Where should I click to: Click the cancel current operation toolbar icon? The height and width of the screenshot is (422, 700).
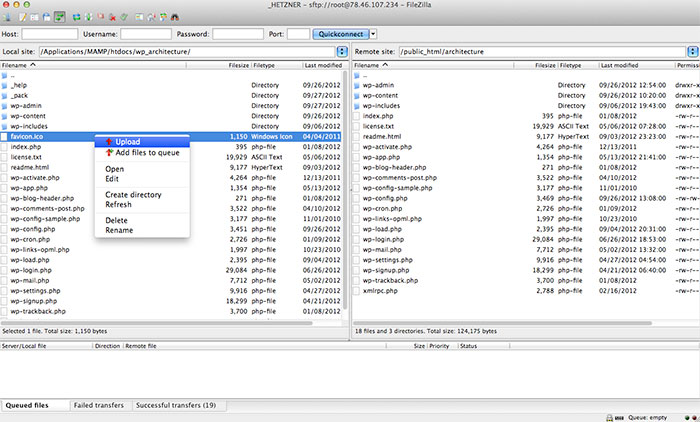tap(100, 17)
